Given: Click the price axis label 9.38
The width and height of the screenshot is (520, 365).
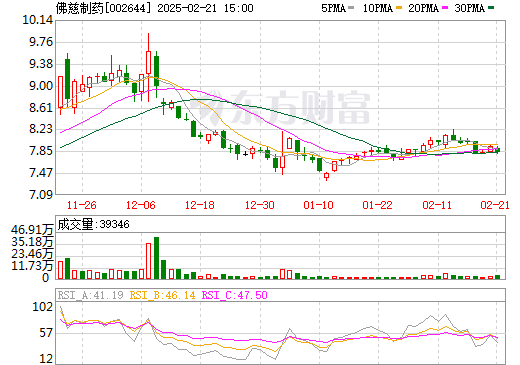Looking at the screenshot, I should pos(41,64).
